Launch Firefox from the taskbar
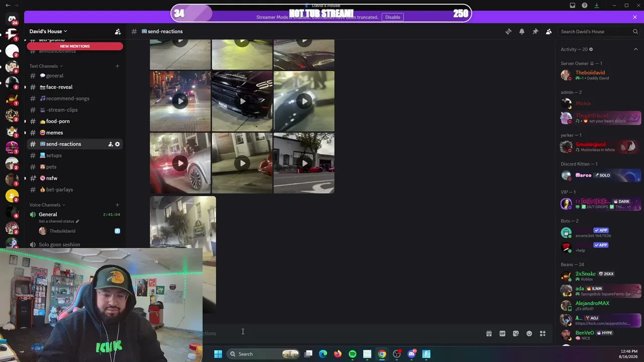Viewport: 644px width, 362px height. tap(338, 354)
